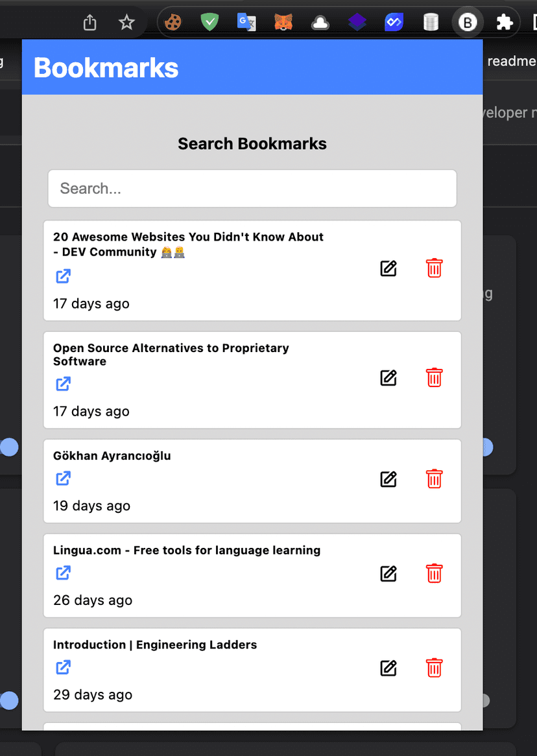Screen dimensions: 537x756
Task: Click the star bookmark icon in toolbar
Action: pos(126,22)
